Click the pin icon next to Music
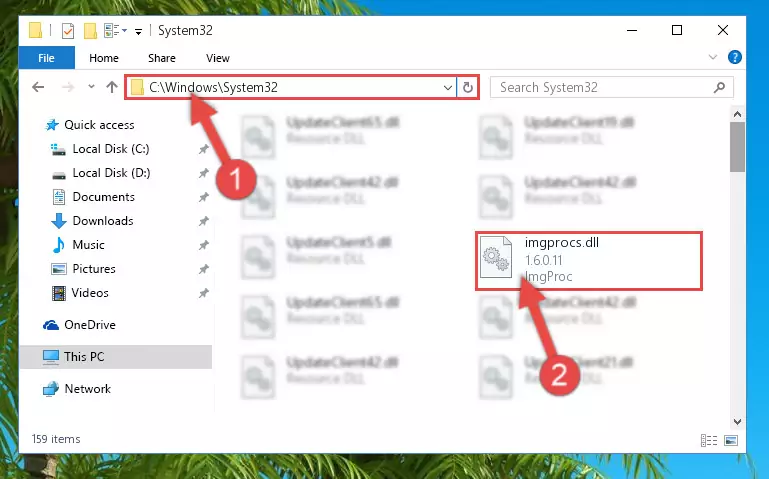769x479 pixels. point(203,245)
